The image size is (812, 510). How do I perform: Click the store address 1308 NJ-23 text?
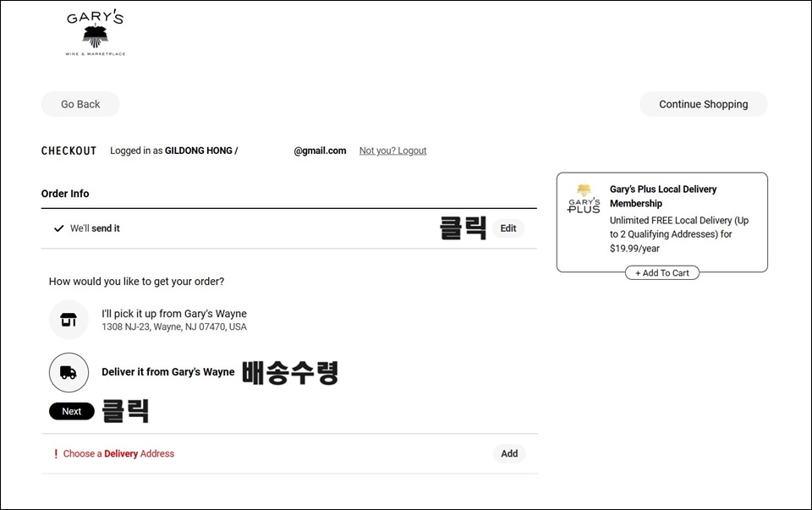174,326
